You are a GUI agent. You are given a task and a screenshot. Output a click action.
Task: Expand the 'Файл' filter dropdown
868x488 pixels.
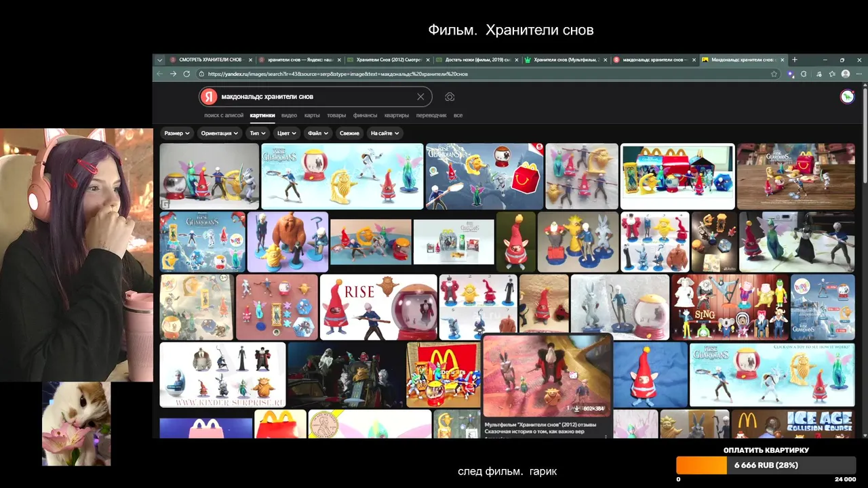pos(317,134)
